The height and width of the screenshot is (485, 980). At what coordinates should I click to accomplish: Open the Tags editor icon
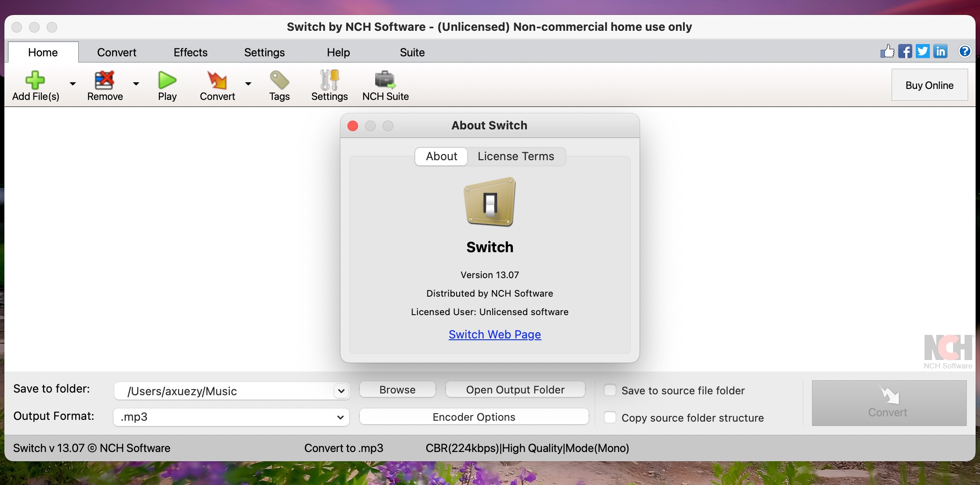tap(279, 80)
